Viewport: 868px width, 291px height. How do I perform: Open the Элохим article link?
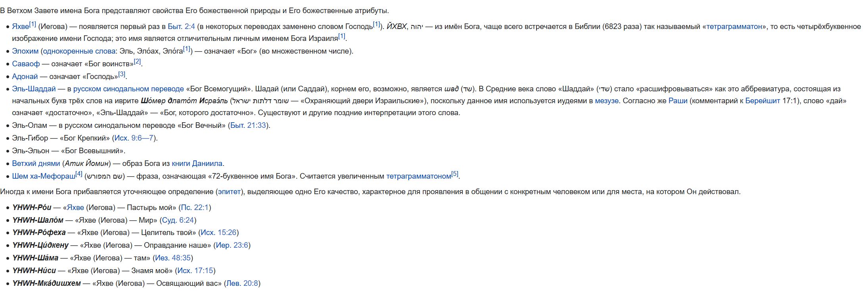point(25,51)
